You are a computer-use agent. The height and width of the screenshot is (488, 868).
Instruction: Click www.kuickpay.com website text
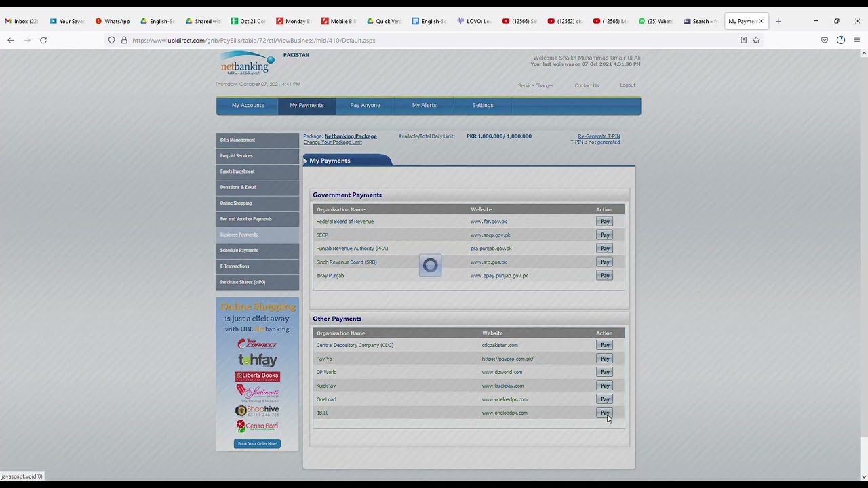click(502, 386)
